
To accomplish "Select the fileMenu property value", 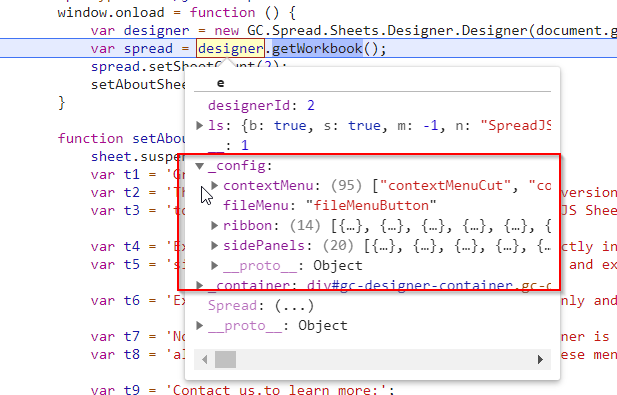I will click(x=371, y=206).
